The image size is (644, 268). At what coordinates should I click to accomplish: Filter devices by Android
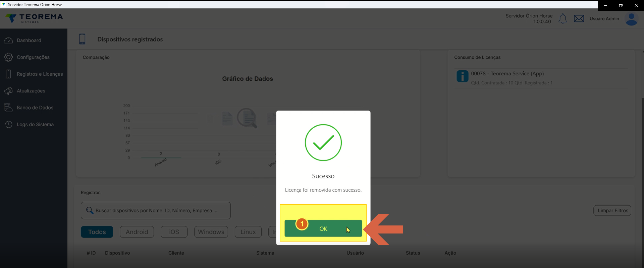point(137,232)
